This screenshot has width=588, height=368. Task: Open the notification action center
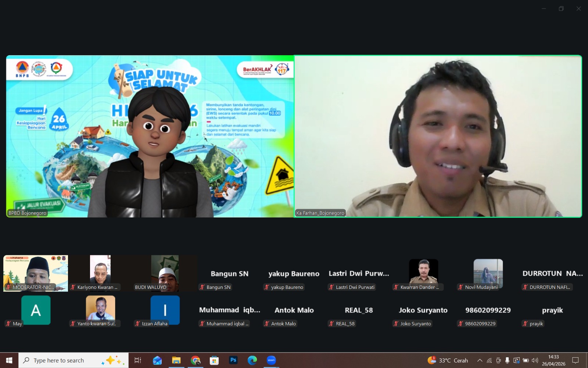576,360
